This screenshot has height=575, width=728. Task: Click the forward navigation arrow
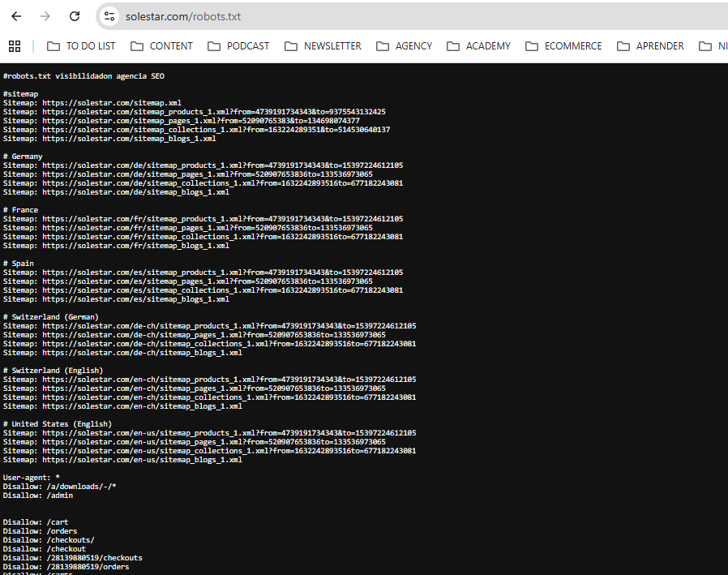point(45,16)
